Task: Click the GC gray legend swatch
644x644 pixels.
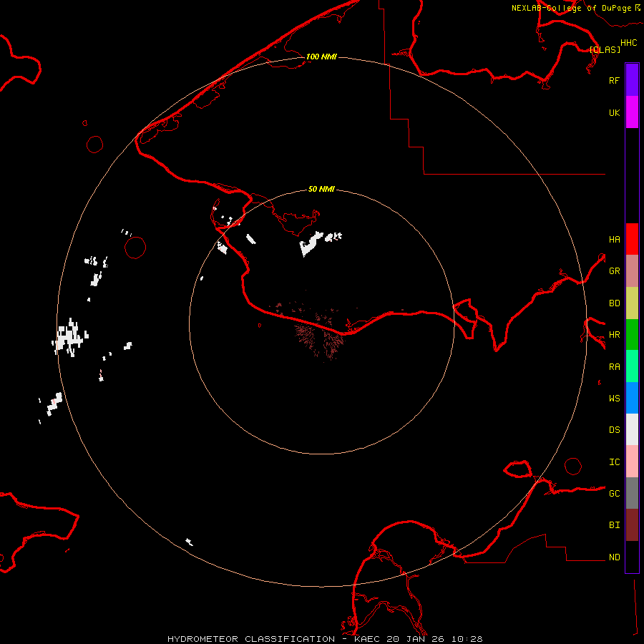Action: pos(632,493)
